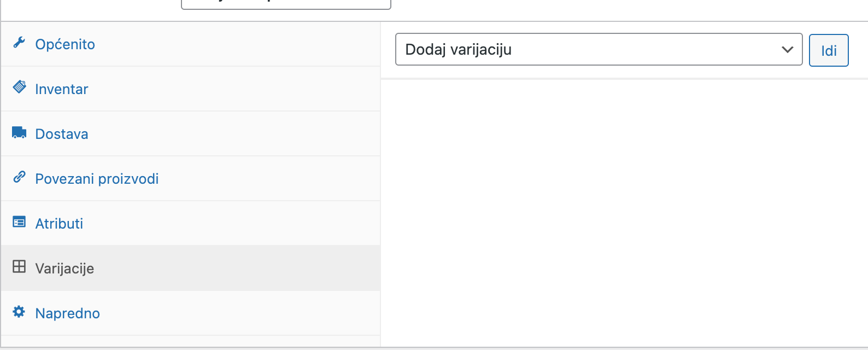Screen dimensions: 868x350
Task: Click the chain link icon beside Povezani proizvodi
Action: point(20,177)
